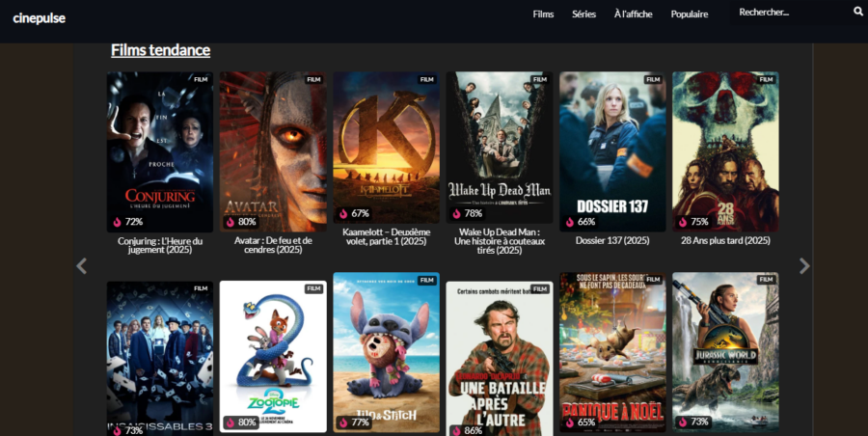Viewport: 868px width, 436px height.
Task: Click the 75% rating on 28 Ans plus tard
Action: [x=700, y=222]
